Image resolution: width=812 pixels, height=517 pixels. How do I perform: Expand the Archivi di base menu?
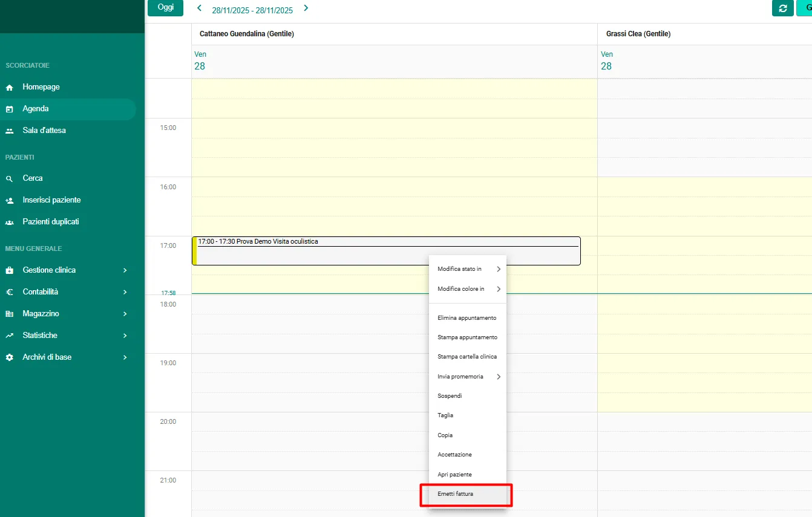(x=125, y=357)
